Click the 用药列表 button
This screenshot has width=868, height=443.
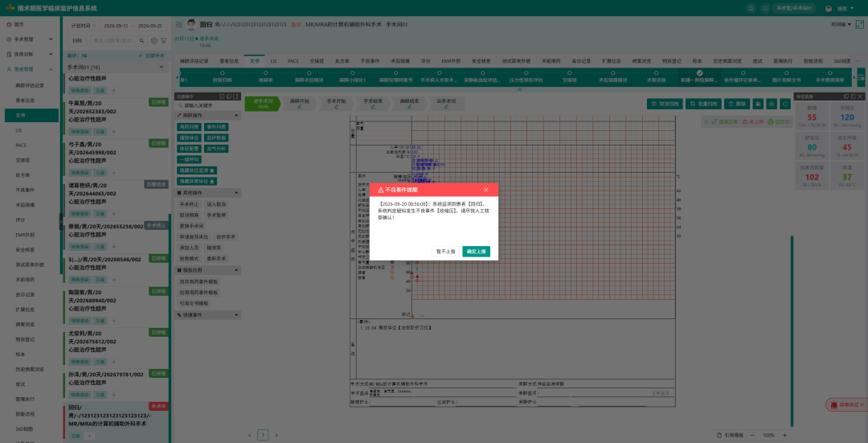(x=189, y=127)
